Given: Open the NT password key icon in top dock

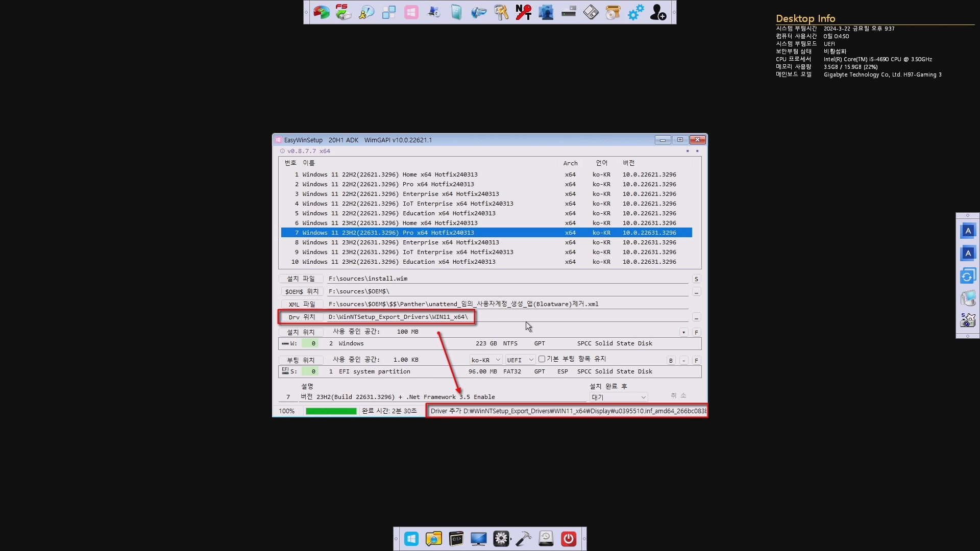Looking at the screenshot, I should (524, 12).
